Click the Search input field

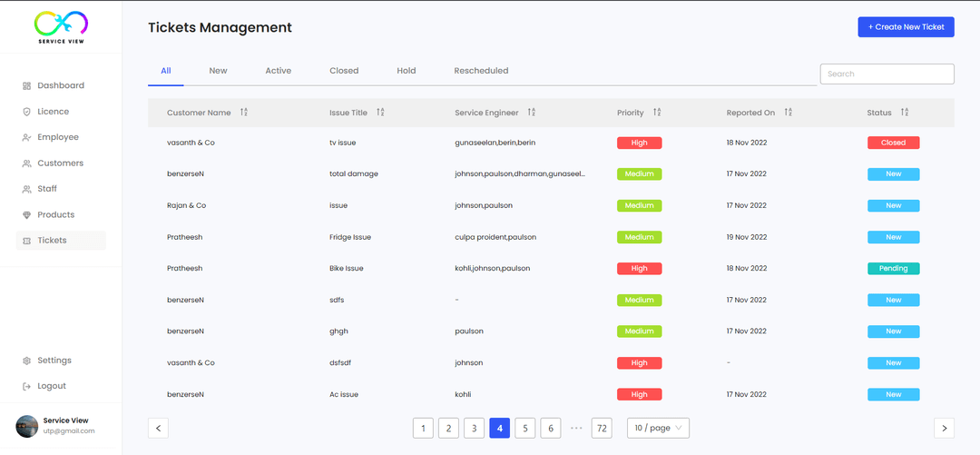tap(887, 74)
